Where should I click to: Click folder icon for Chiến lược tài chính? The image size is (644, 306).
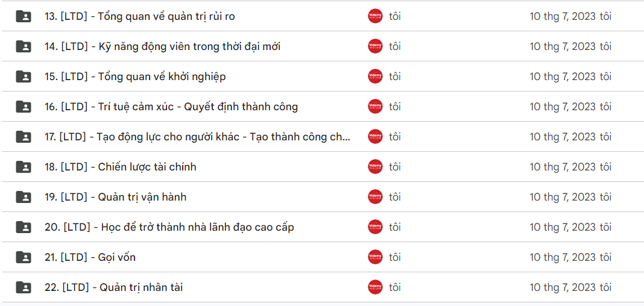[x=24, y=167]
